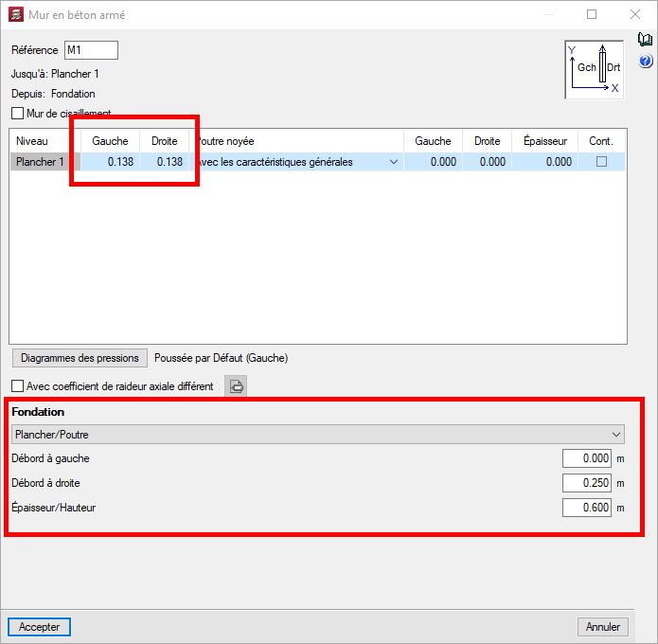Enable the Mur de cisaillement checkbox
This screenshot has height=644, width=658.
[x=18, y=114]
